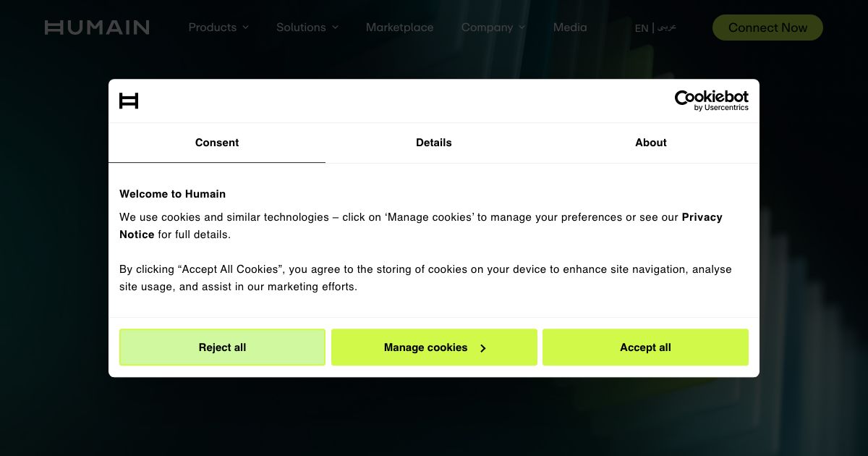Click the Products menu label
Image resolution: width=868 pixels, height=456 pixels.
click(x=213, y=28)
